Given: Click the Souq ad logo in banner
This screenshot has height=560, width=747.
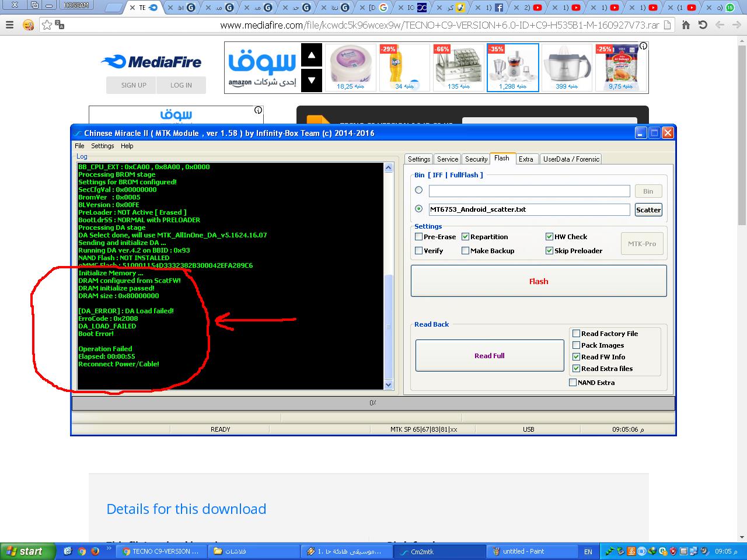Looking at the screenshot, I should [x=262, y=68].
